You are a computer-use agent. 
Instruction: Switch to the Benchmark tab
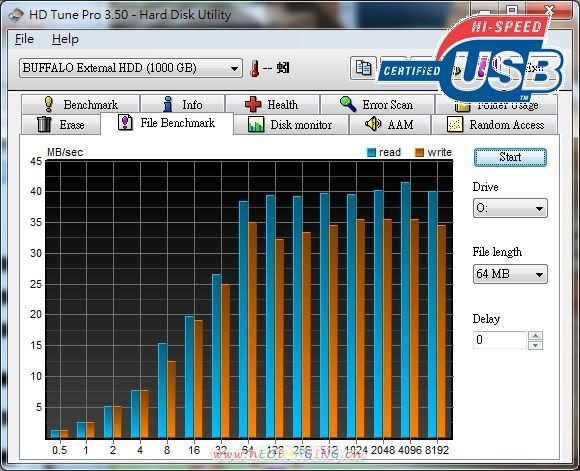pyautogui.click(x=81, y=105)
